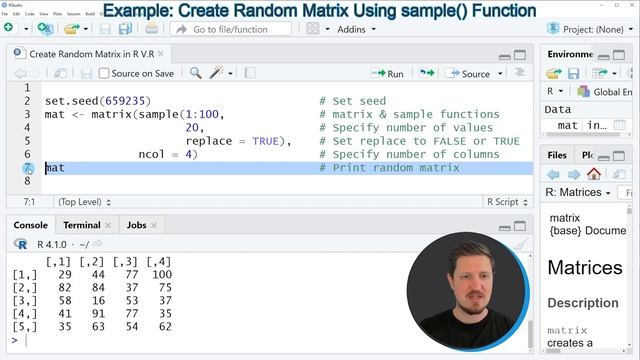
Task: Open the workspace panes dropdown arrow
Action: coord(327,29)
